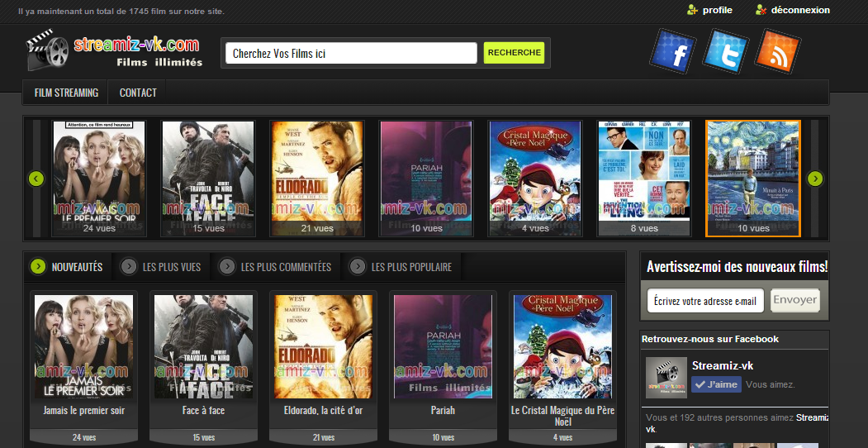Viewport: 868px width, 448px height.
Task: Click the arrow icon beside Les plus populaire
Action: pyautogui.click(x=358, y=267)
